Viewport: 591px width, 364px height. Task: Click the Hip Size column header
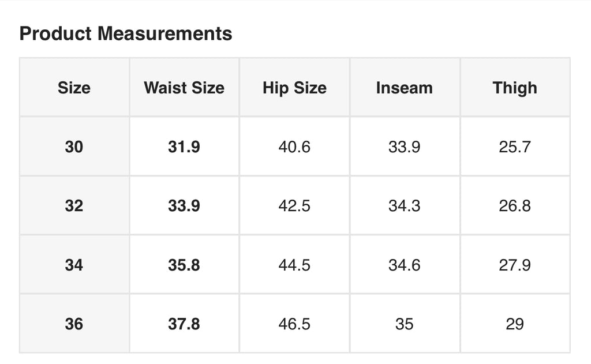pos(294,88)
